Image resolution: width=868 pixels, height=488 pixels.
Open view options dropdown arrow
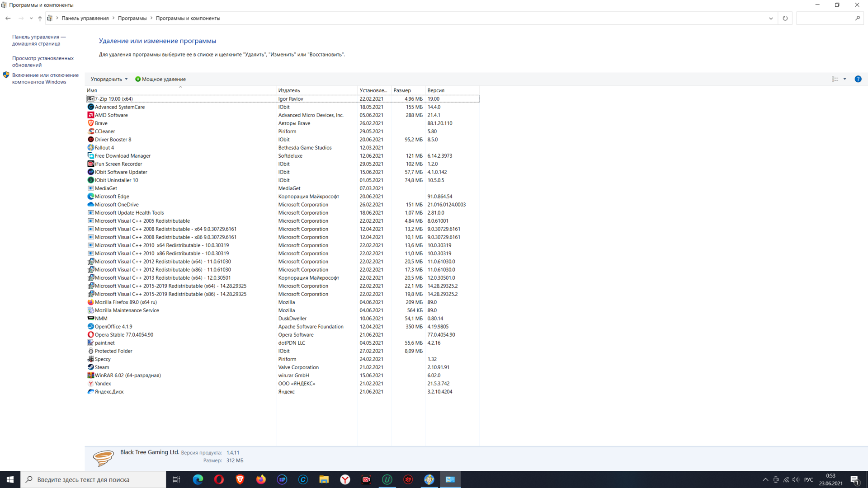(844, 79)
